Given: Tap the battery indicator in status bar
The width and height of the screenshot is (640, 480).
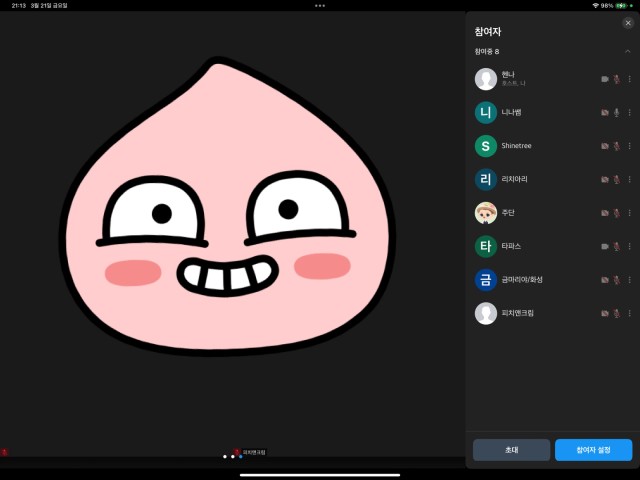Looking at the screenshot, I should point(622,6).
